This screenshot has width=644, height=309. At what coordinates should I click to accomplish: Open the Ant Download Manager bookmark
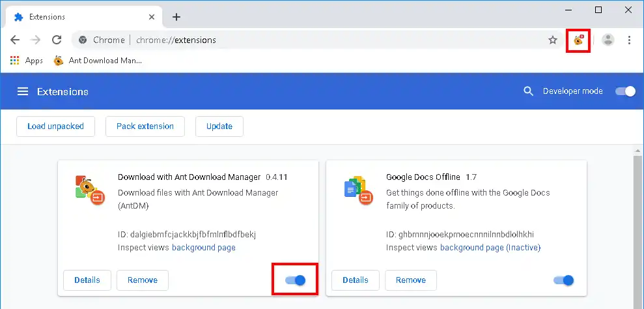98,61
